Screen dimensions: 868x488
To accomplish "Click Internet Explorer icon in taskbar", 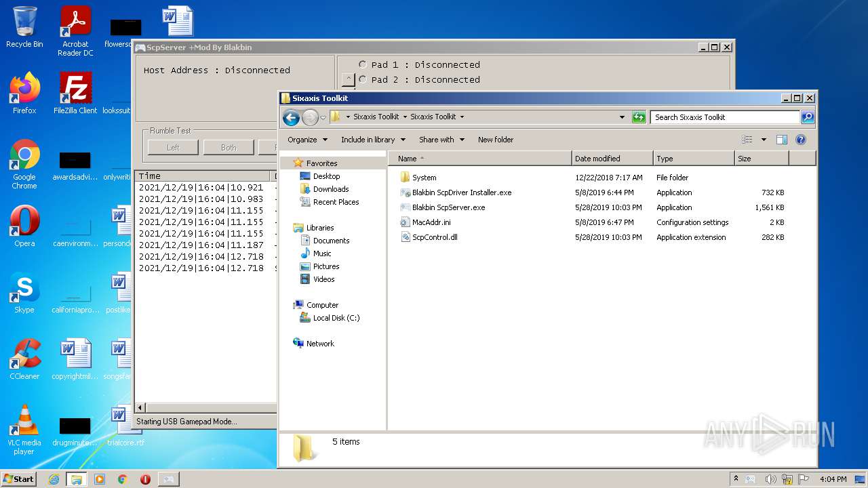I will [54, 479].
